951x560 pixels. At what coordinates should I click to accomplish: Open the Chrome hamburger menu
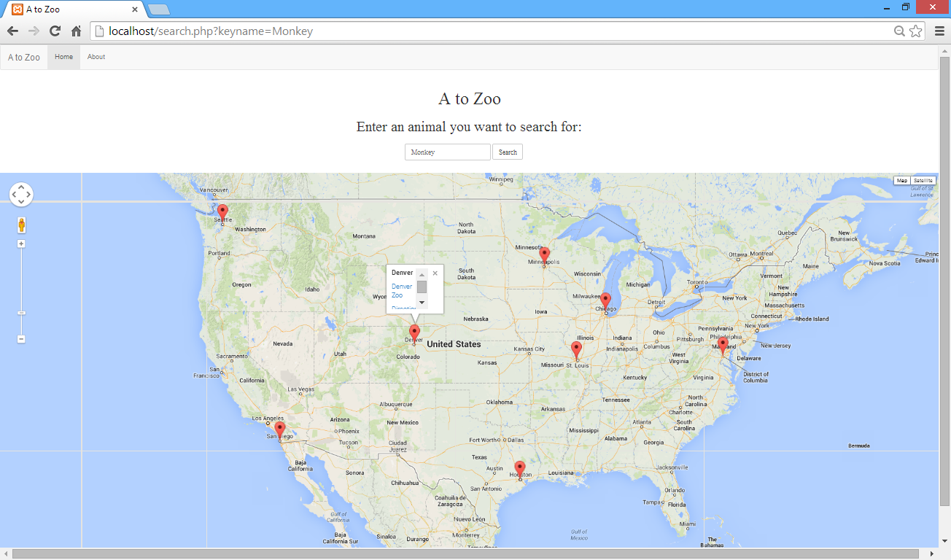coord(939,31)
